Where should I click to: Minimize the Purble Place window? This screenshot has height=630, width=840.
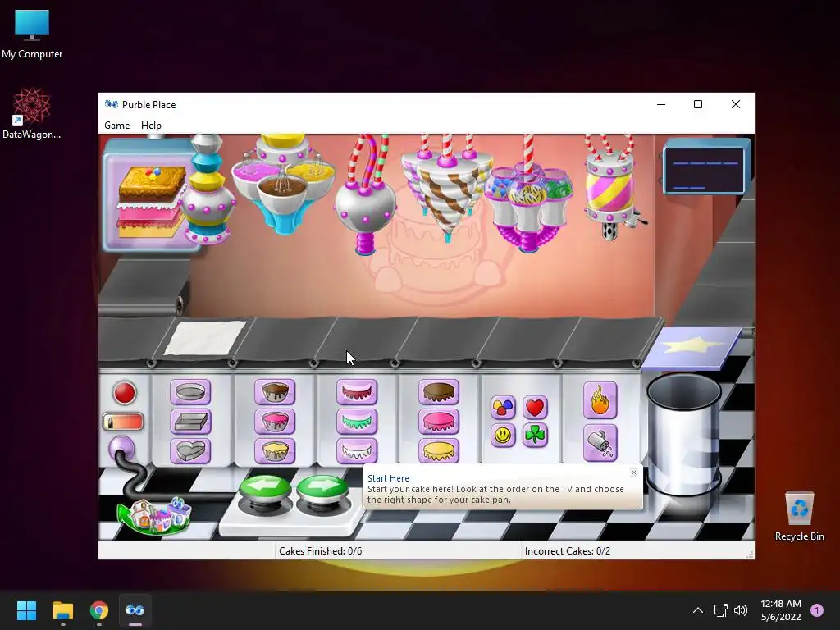(x=661, y=104)
